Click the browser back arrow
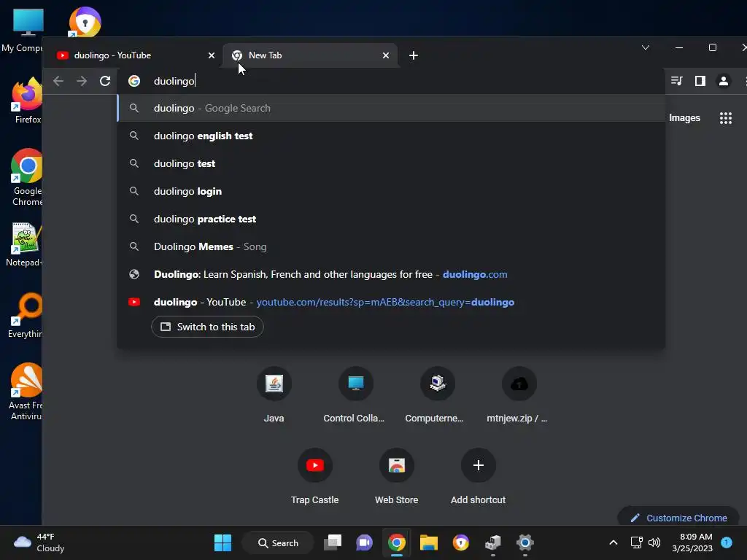The width and height of the screenshot is (747, 560). pyautogui.click(x=58, y=81)
